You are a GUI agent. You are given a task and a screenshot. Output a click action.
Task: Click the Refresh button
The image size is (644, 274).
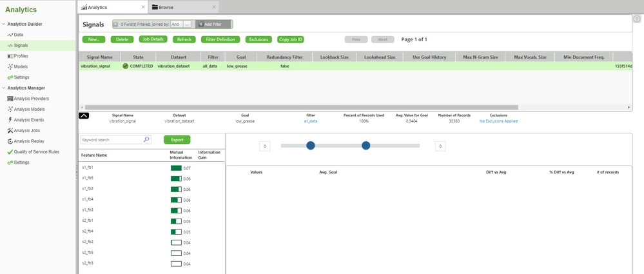(x=184, y=39)
